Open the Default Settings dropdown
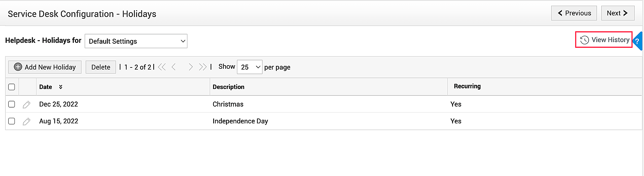This screenshot has height=176, width=644. point(136,41)
